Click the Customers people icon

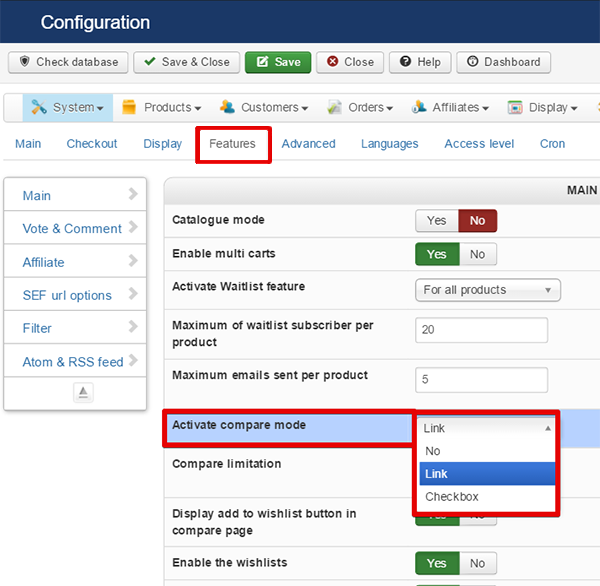[227, 107]
